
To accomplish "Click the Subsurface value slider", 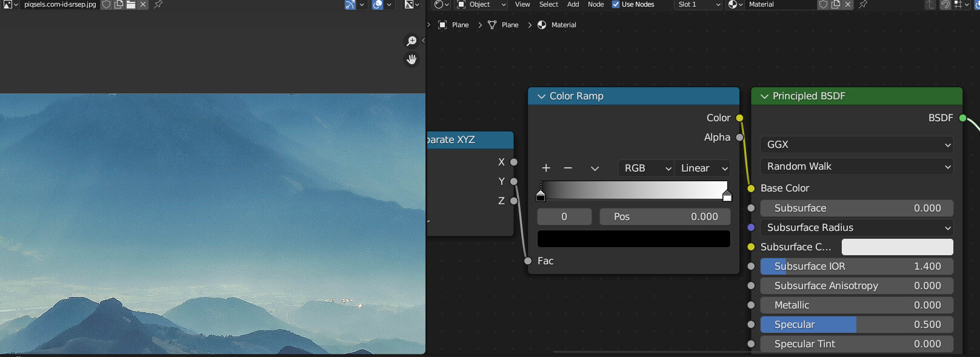I will pos(856,208).
